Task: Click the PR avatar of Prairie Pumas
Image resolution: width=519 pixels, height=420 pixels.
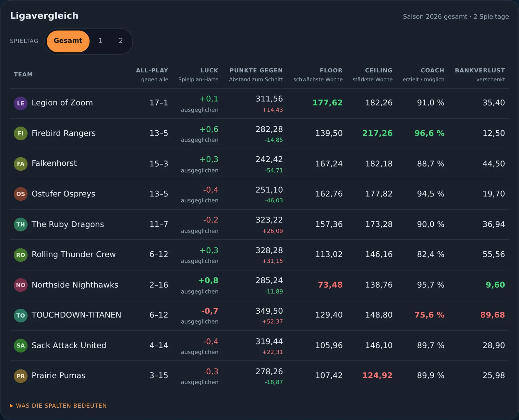Action: [x=20, y=376]
